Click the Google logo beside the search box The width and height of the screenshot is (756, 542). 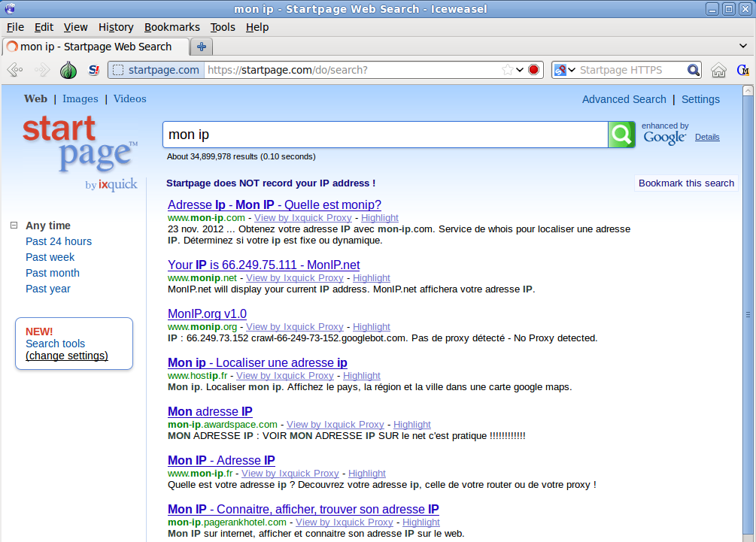tap(664, 138)
